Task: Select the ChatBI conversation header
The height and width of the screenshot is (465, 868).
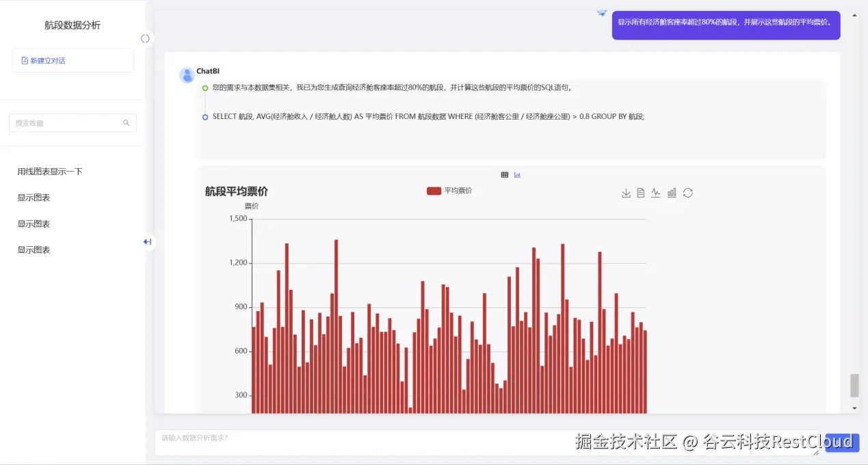Action: [x=207, y=70]
